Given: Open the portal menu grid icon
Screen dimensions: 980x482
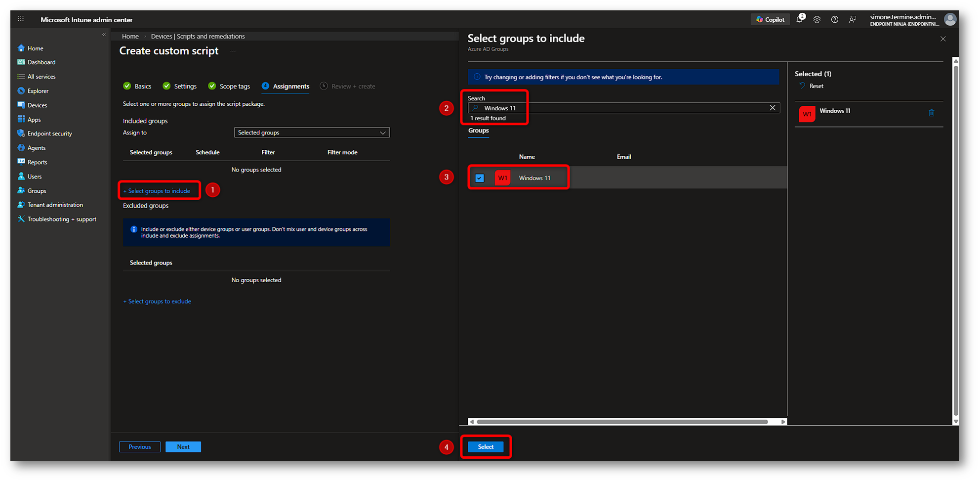Looking at the screenshot, I should pyautogui.click(x=21, y=19).
